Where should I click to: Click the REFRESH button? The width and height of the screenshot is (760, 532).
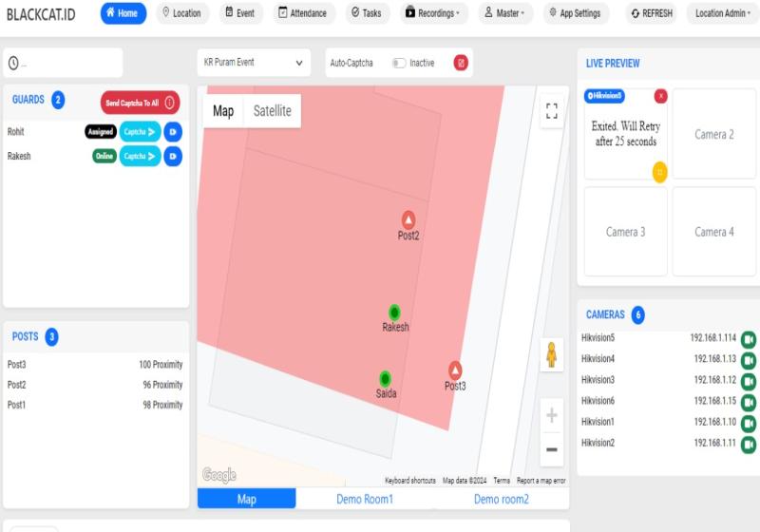[651, 13]
